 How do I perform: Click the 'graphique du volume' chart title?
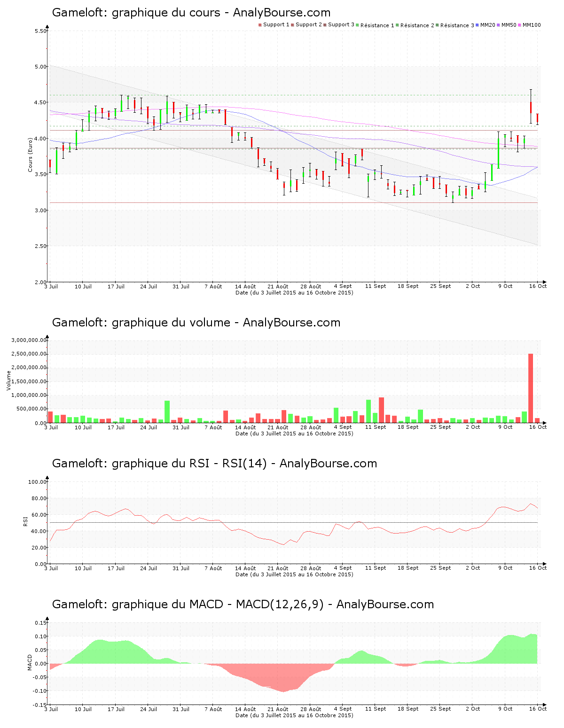pos(196,323)
